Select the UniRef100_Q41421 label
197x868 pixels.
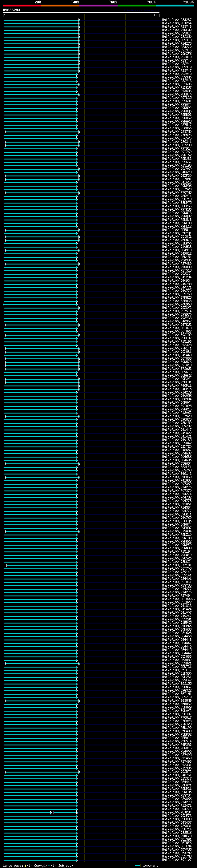pyautogui.click(x=177, y=436)
